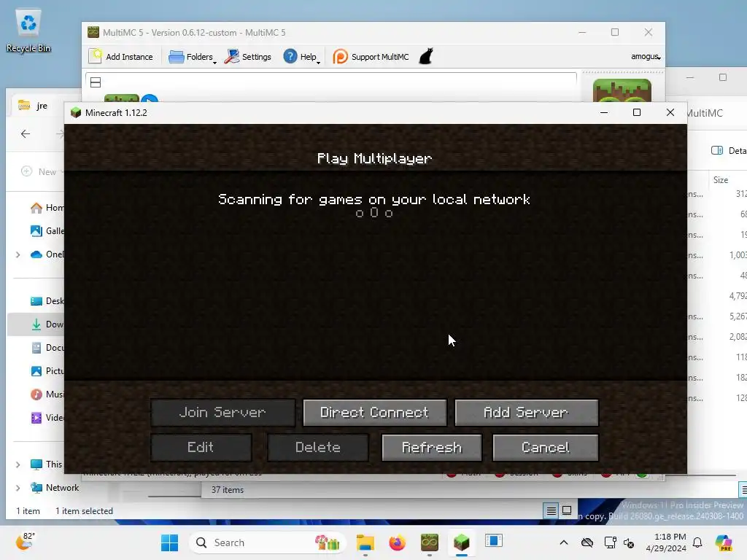This screenshot has height=560, width=747.
Task: Select the OneDrive cloud icon in sidebar
Action: click(x=36, y=254)
